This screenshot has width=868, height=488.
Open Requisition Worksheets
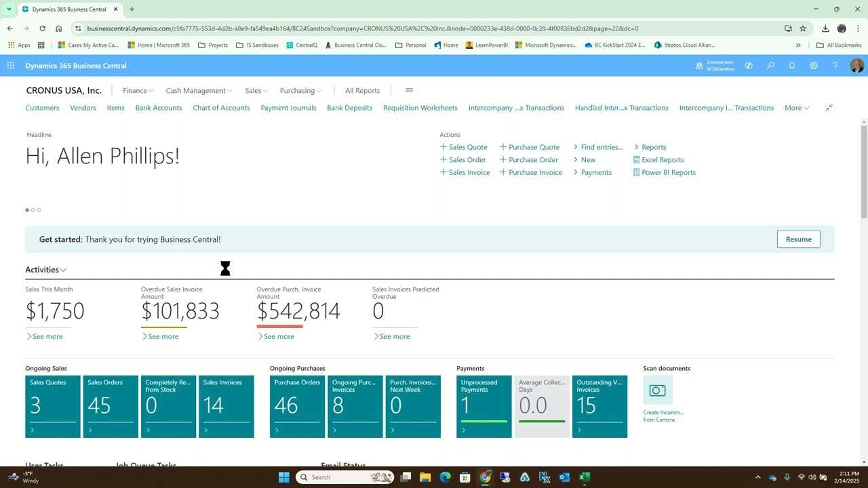click(x=420, y=108)
